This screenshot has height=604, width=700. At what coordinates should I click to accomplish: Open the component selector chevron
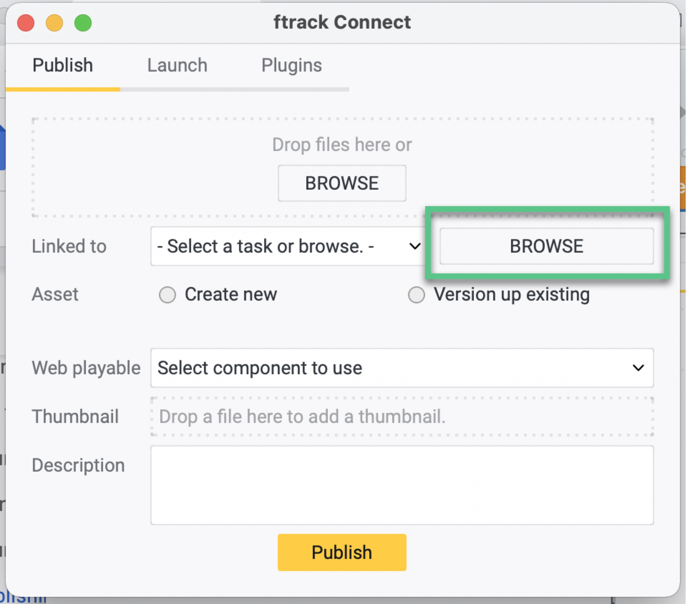coord(638,368)
